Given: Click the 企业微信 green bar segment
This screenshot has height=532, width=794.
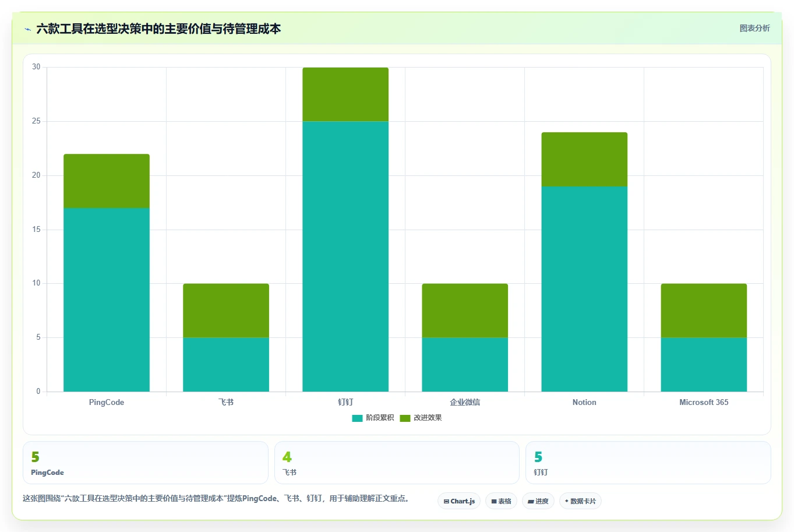Looking at the screenshot, I should coord(465,311).
